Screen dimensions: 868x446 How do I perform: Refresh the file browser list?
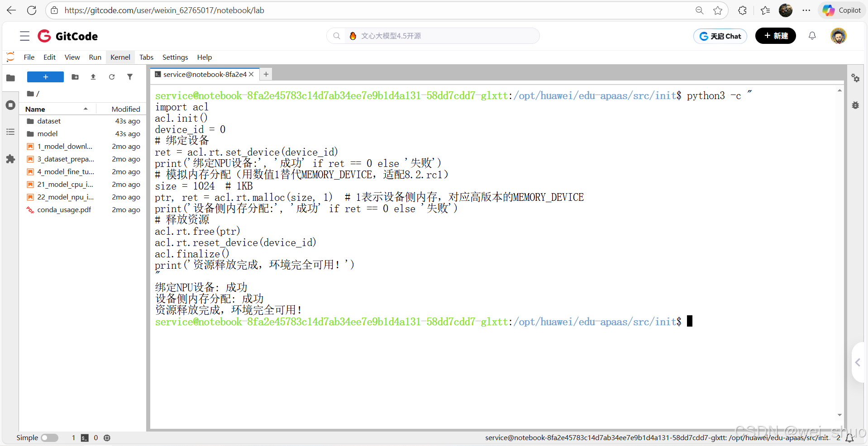pos(112,77)
